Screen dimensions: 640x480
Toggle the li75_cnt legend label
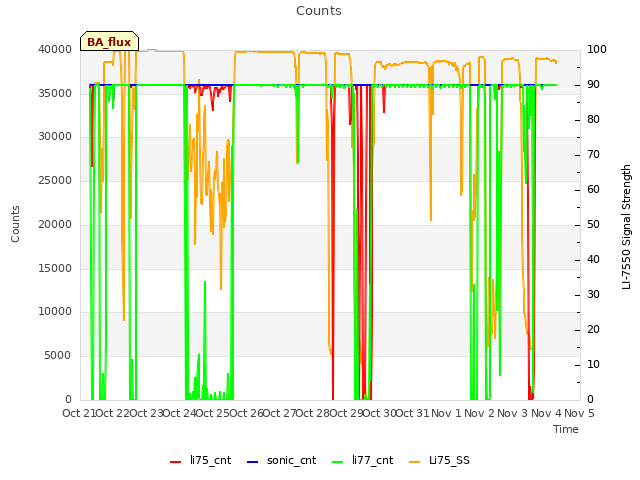211,460
